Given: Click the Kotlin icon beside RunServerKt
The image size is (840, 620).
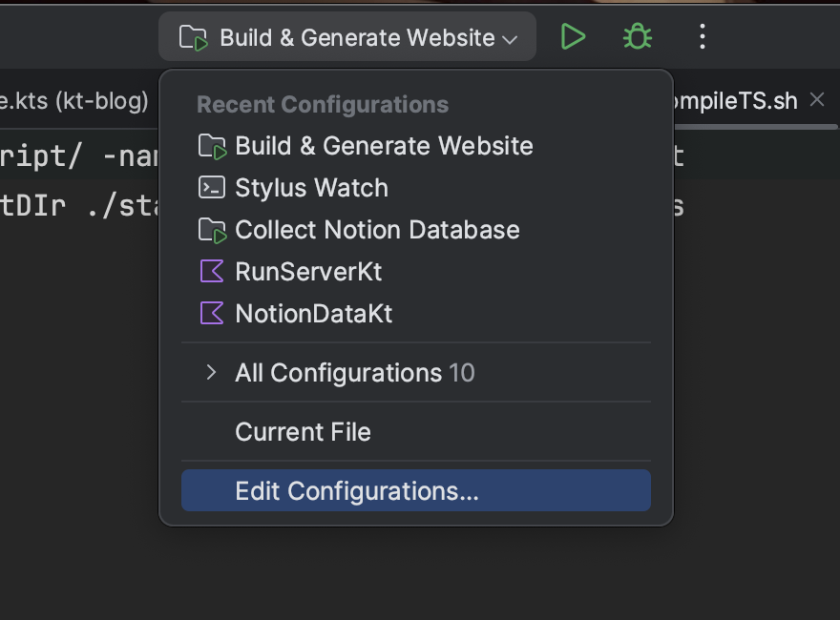Looking at the screenshot, I should pyautogui.click(x=212, y=272).
